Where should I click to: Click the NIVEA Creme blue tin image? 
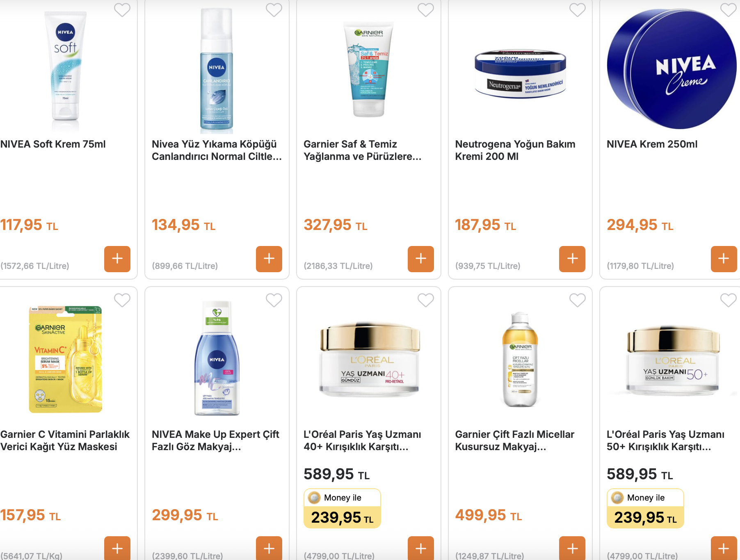(x=672, y=69)
